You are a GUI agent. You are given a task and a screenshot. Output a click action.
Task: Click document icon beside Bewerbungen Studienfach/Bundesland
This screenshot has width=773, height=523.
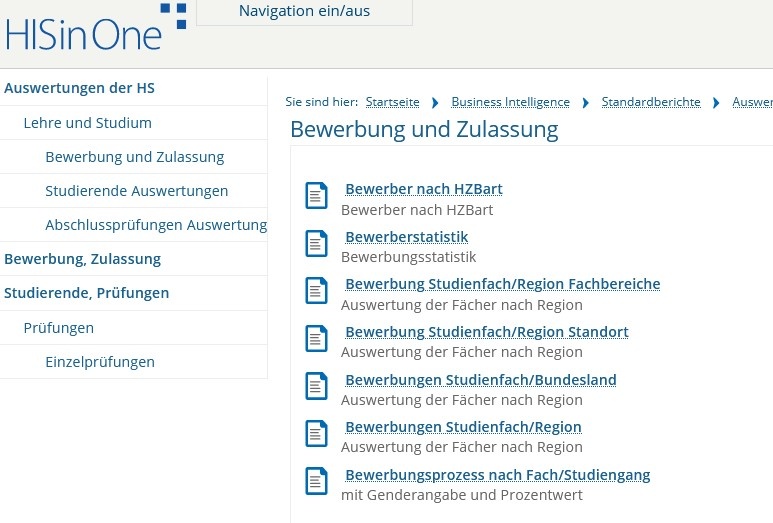[x=316, y=387]
